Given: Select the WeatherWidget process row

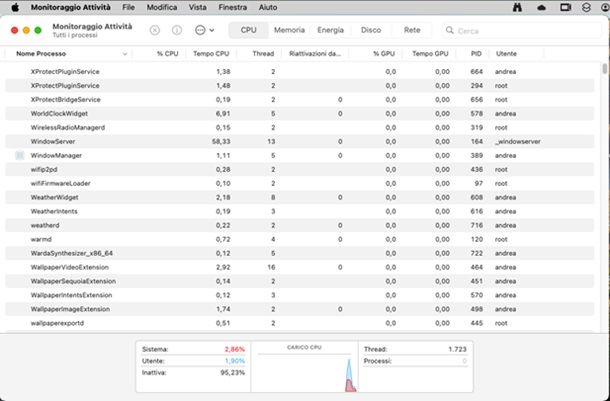Looking at the screenshot, I should [x=300, y=198].
